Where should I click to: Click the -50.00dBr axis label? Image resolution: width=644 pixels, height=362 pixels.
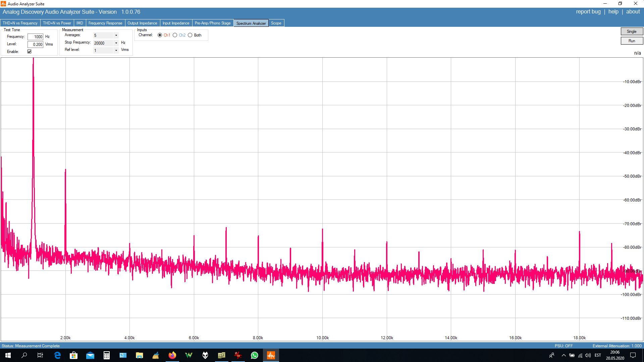tap(632, 176)
